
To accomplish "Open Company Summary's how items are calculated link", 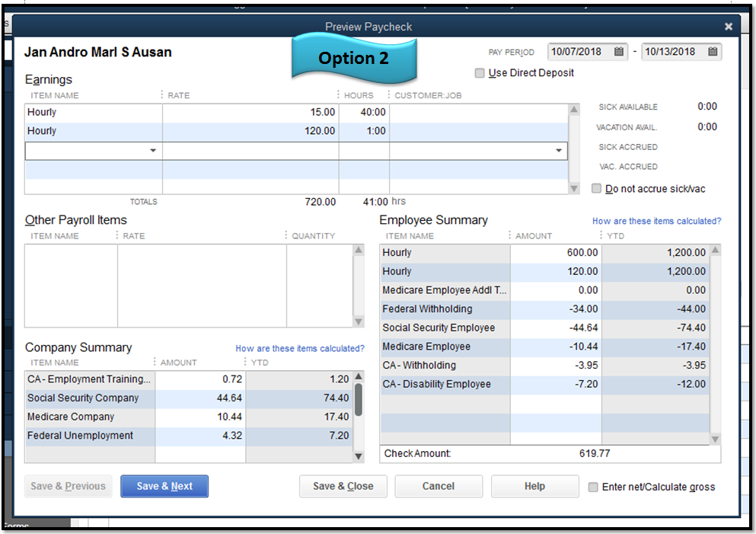I will click(300, 347).
